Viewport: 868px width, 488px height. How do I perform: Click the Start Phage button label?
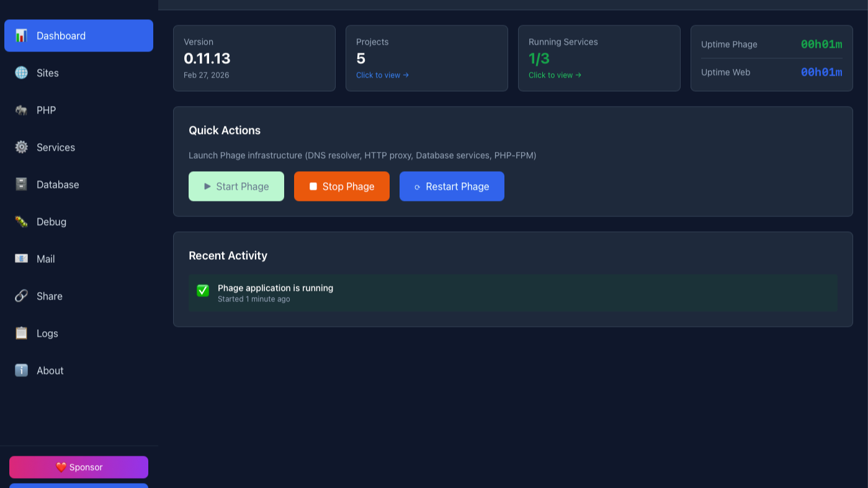[x=243, y=186]
